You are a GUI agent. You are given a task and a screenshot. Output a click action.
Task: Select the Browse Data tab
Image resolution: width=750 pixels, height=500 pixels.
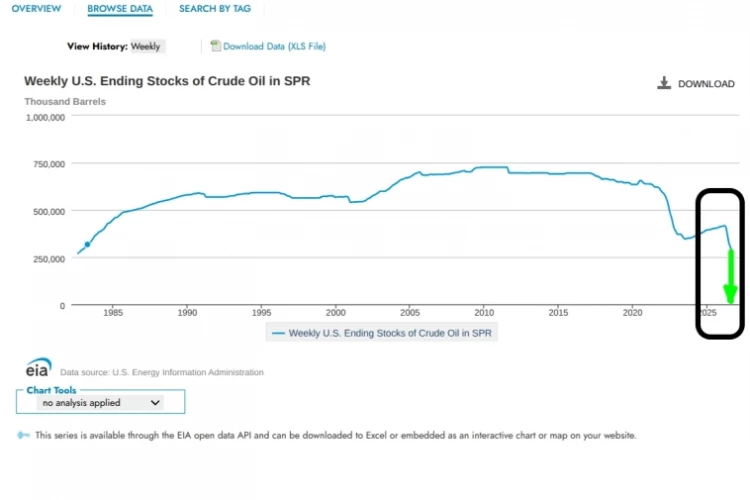click(x=120, y=9)
